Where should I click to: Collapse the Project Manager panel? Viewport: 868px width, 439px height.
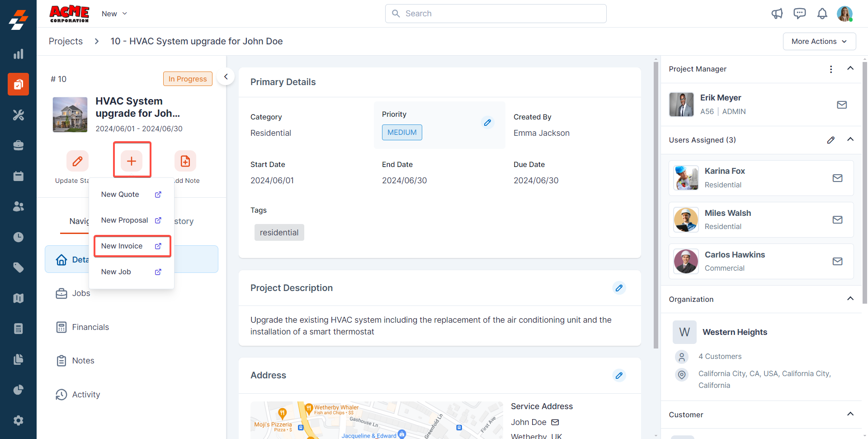[x=850, y=68]
